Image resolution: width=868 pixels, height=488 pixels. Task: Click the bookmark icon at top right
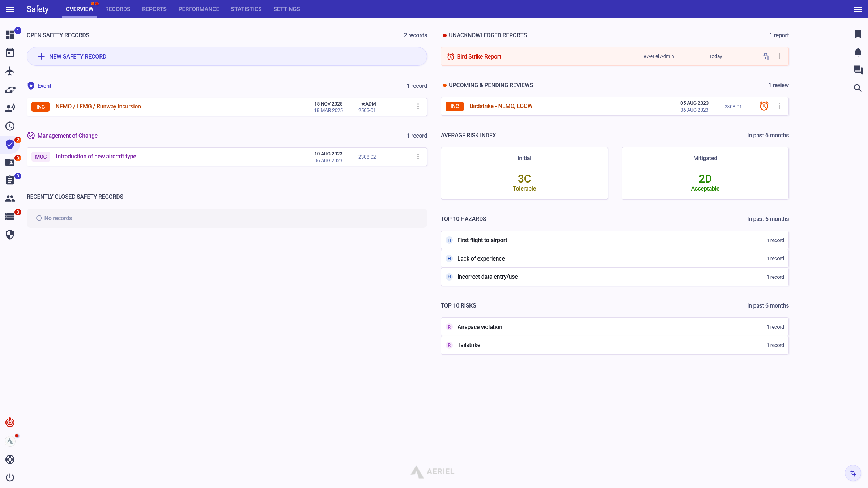pos(858,34)
